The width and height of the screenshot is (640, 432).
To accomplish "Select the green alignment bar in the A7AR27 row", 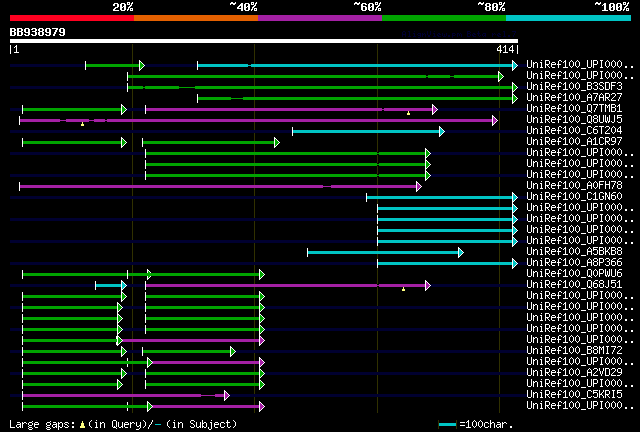I will click(358, 98).
